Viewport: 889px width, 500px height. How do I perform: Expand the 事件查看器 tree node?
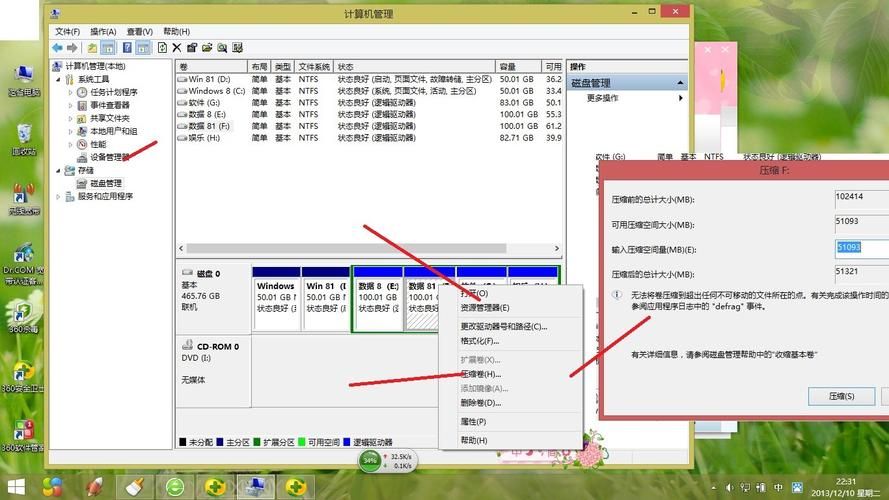71,105
